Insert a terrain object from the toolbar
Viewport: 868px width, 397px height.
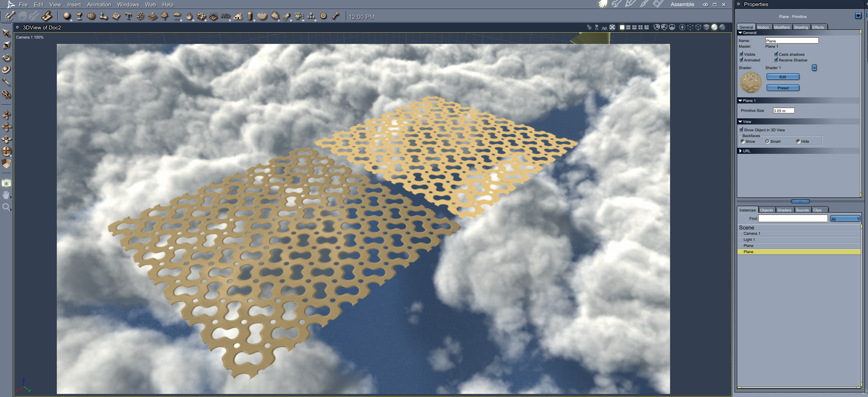pos(153,16)
